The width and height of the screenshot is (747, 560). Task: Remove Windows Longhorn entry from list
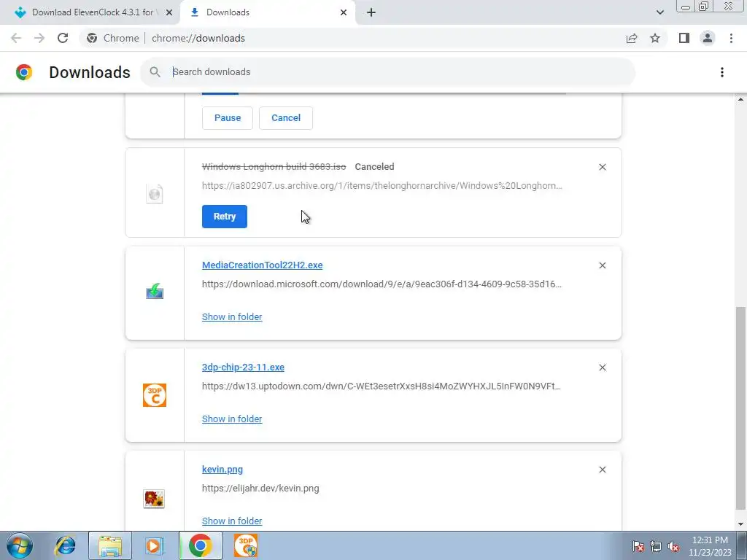[602, 167]
